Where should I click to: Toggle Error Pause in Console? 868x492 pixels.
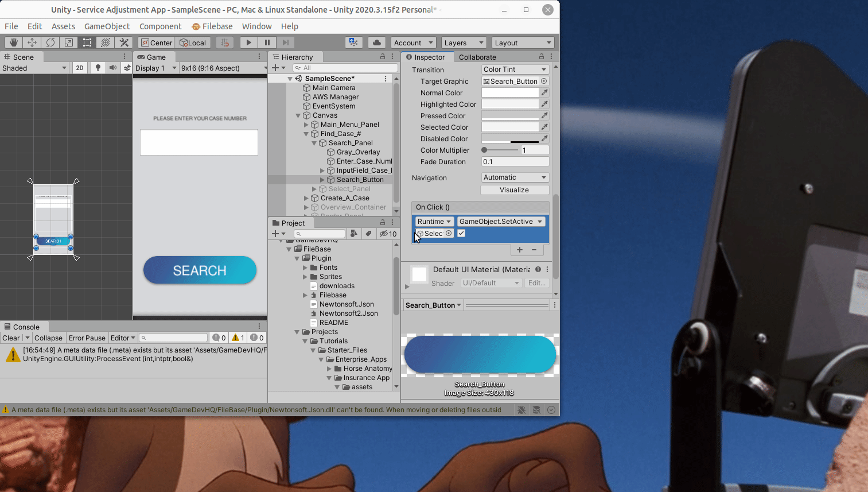pos(87,338)
